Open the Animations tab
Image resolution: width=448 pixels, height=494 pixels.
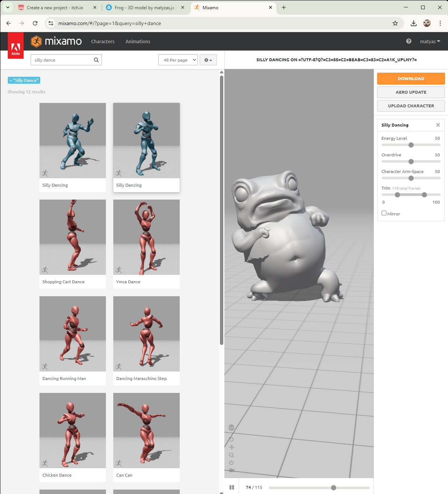click(138, 41)
